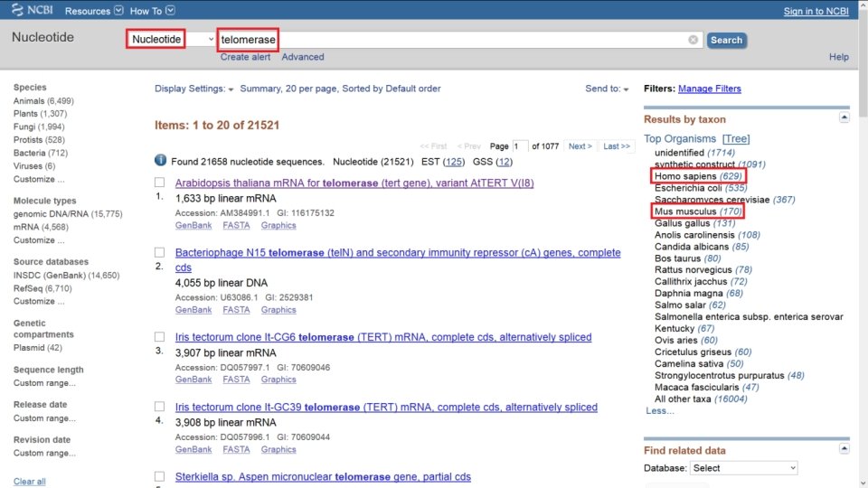The image size is (868, 488).
Task: Open Arabidopsis thaliana telomerase mRNA record
Action: [354, 183]
